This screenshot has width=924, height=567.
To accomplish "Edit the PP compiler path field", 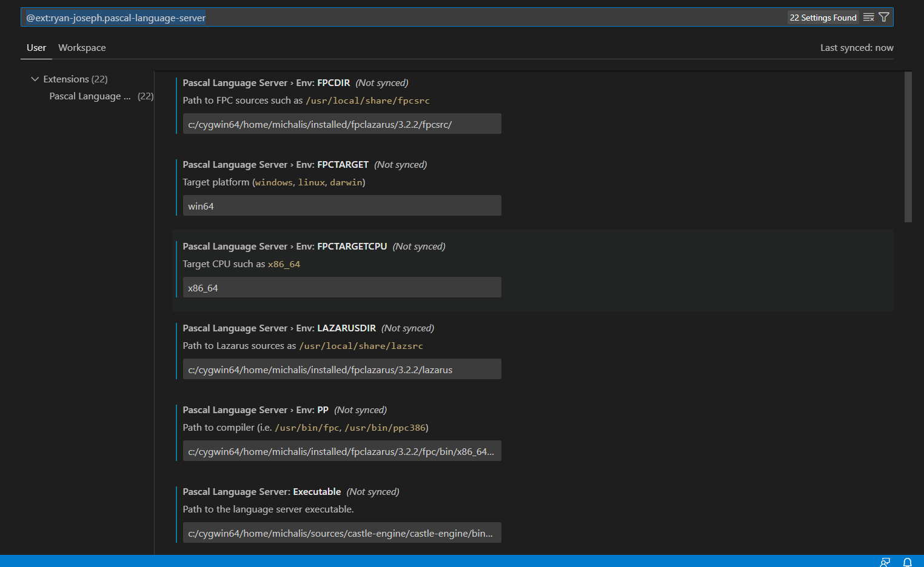I will click(x=342, y=451).
